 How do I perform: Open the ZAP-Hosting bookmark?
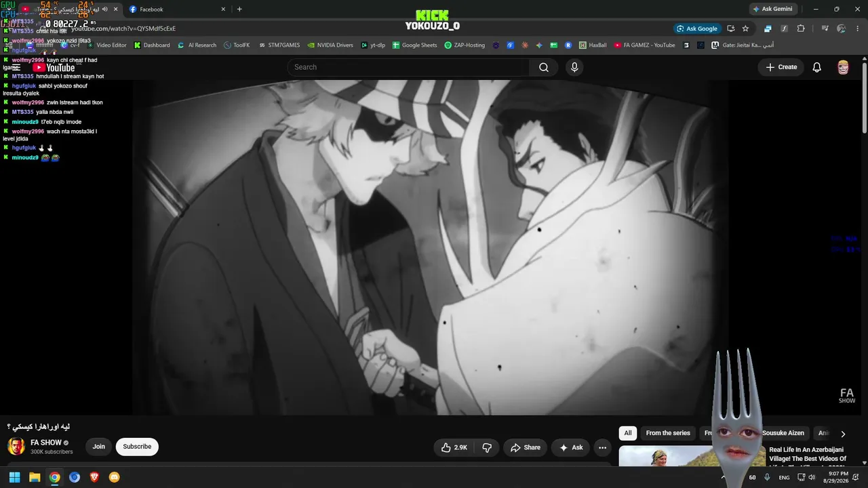tap(465, 45)
